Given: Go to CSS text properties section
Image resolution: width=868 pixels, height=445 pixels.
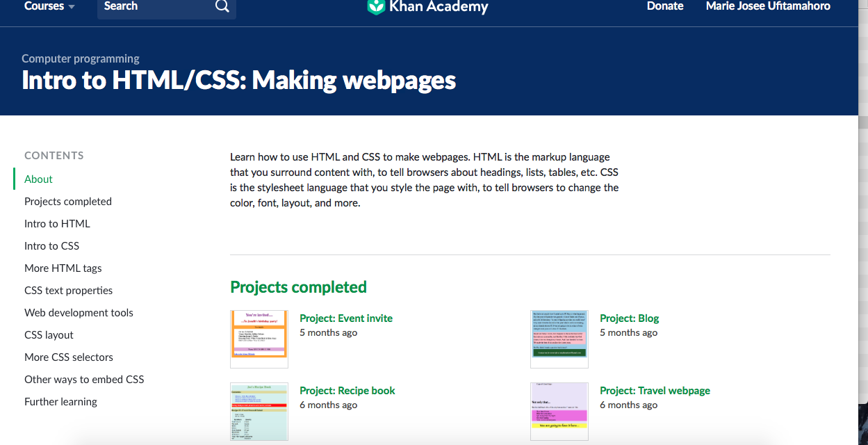Looking at the screenshot, I should coord(68,291).
